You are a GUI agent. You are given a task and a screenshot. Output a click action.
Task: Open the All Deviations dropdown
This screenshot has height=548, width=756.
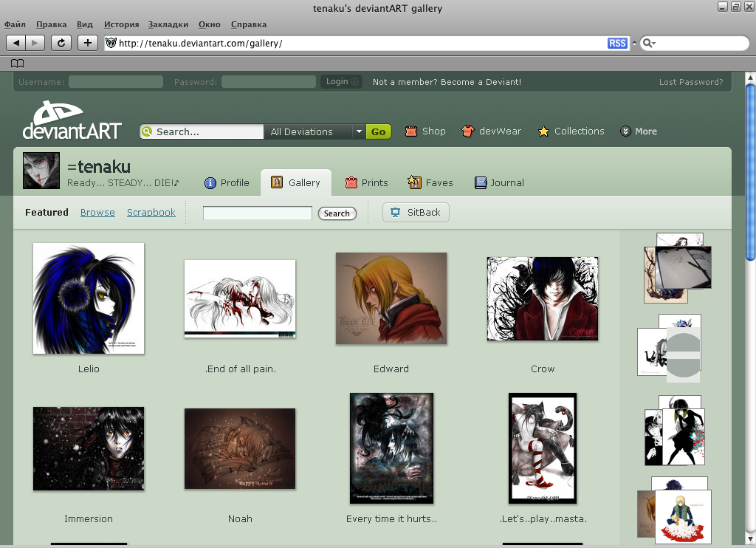pos(315,131)
